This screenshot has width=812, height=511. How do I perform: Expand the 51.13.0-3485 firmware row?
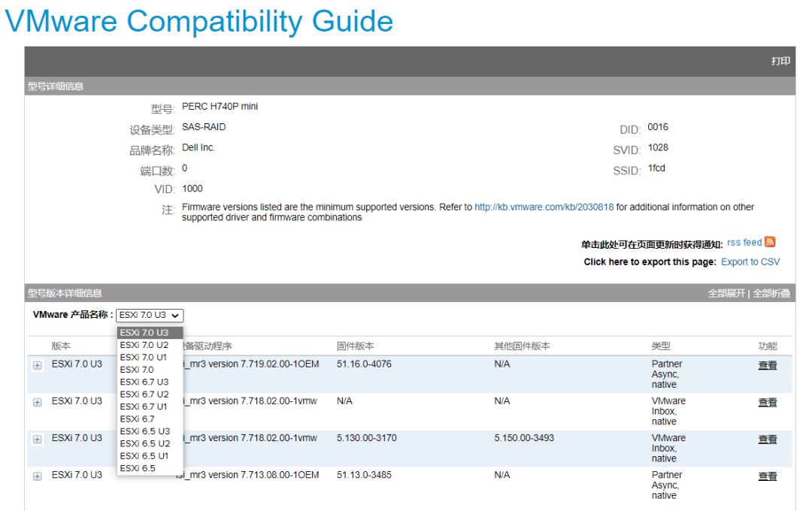click(38, 476)
